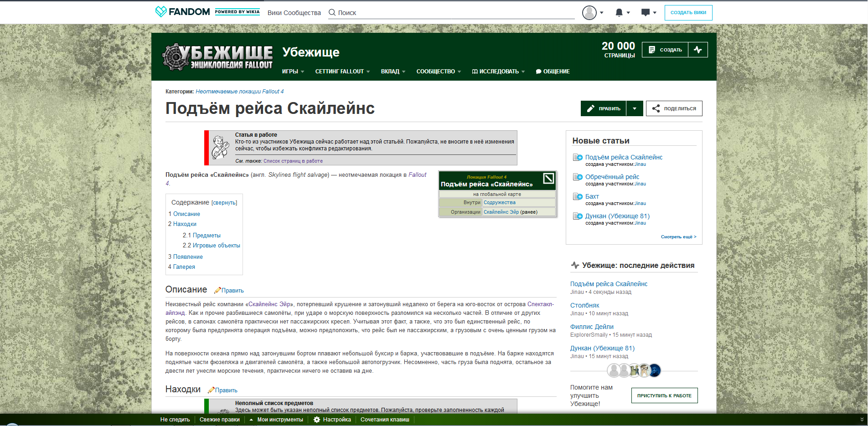This screenshot has width=868, height=426.
Task: Click the search magnifier icon
Action: click(x=332, y=13)
